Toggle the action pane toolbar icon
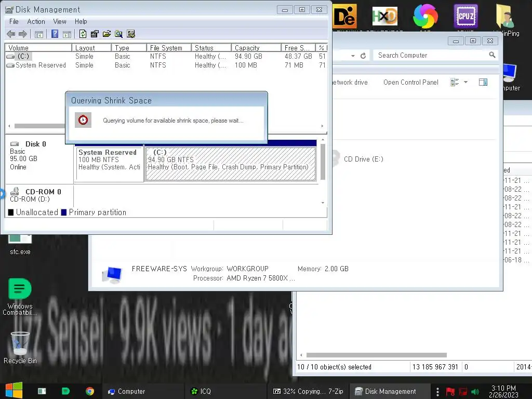This screenshot has width=532, height=399. point(67,34)
